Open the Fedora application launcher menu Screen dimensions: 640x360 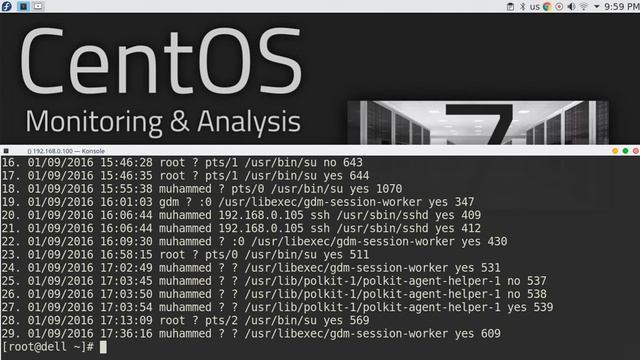[7, 6]
